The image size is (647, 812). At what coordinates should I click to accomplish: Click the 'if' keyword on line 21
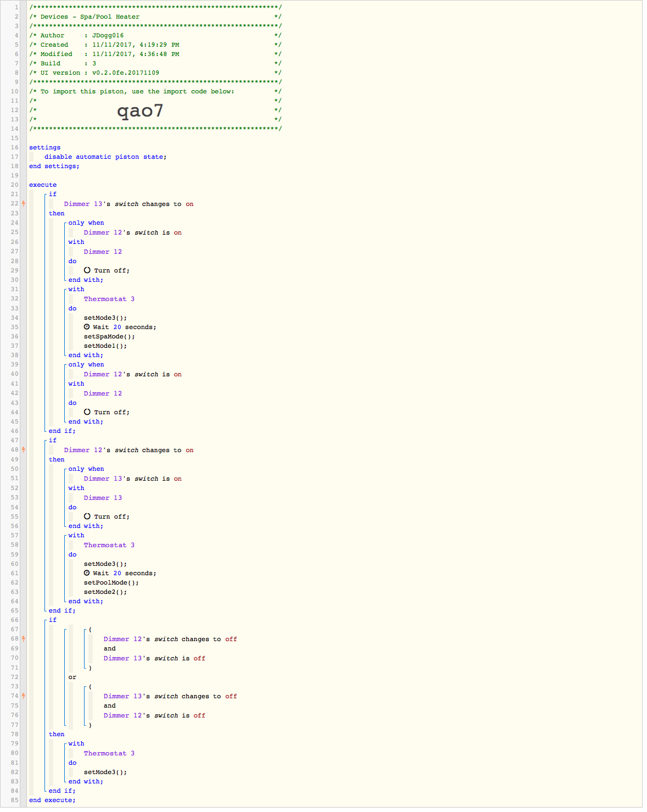pyautogui.click(x=53, y=194)
